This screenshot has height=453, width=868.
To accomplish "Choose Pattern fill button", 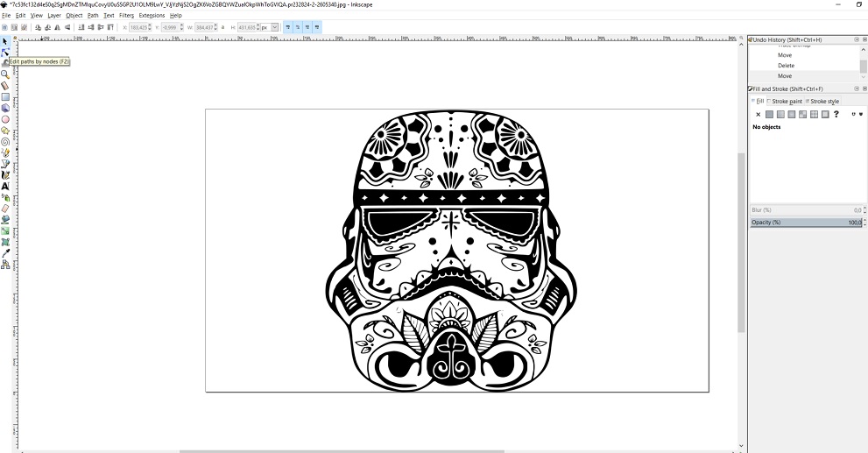I will [x=814, y=114].
